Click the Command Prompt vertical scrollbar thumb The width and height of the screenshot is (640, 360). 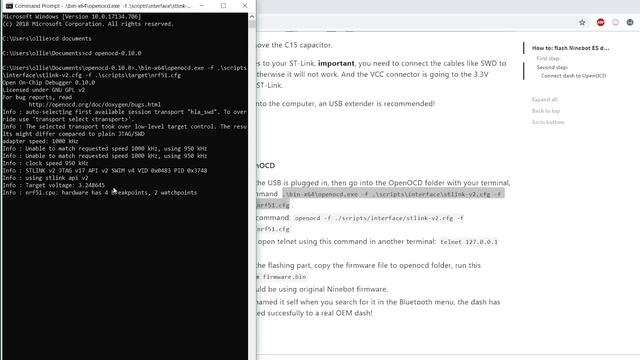252,24
